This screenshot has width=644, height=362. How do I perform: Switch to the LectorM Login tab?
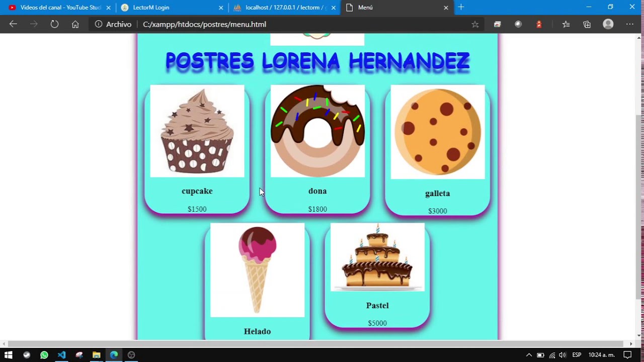click(x=171, y=8)
